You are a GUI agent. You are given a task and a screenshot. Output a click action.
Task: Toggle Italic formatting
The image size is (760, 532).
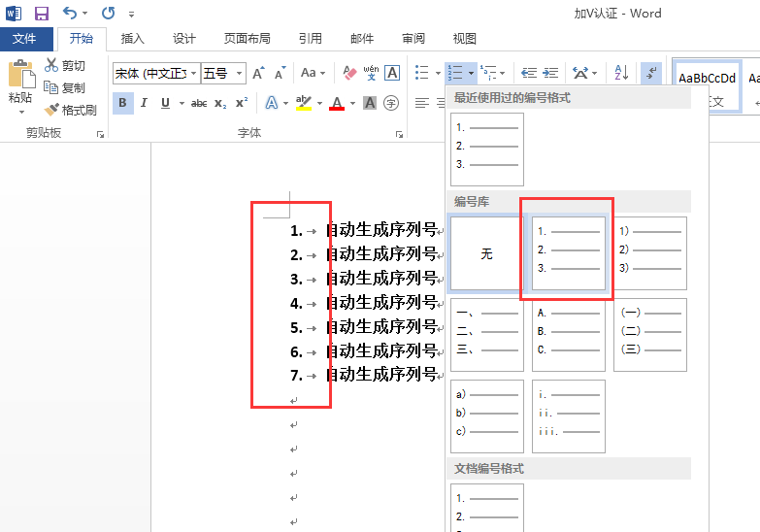144,103
